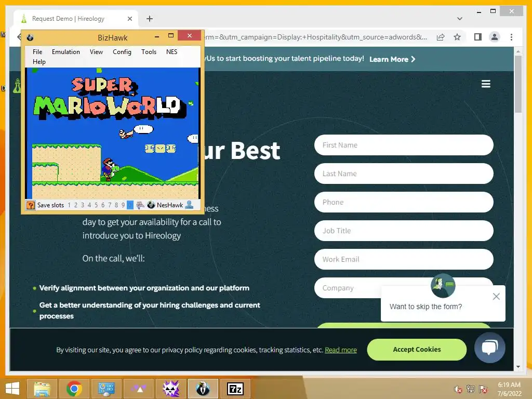Select save slot 9 in BizHawk
Screen dimensions: 532x399
[123, 205]
